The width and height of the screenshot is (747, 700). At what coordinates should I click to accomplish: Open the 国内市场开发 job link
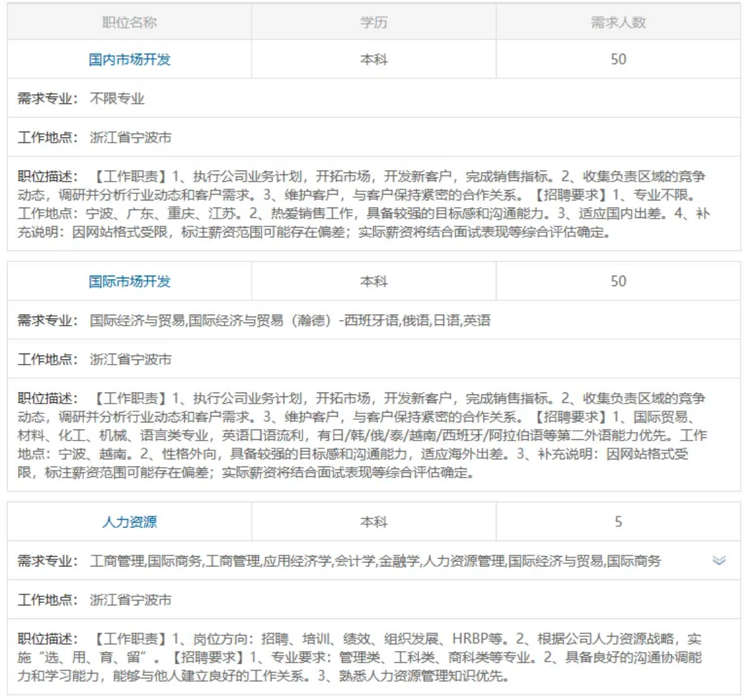point(130,60)
